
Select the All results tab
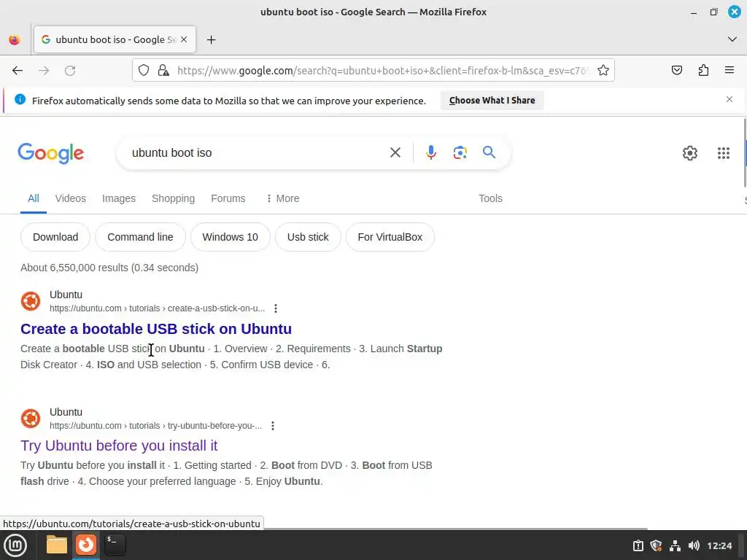pos(34,198)
